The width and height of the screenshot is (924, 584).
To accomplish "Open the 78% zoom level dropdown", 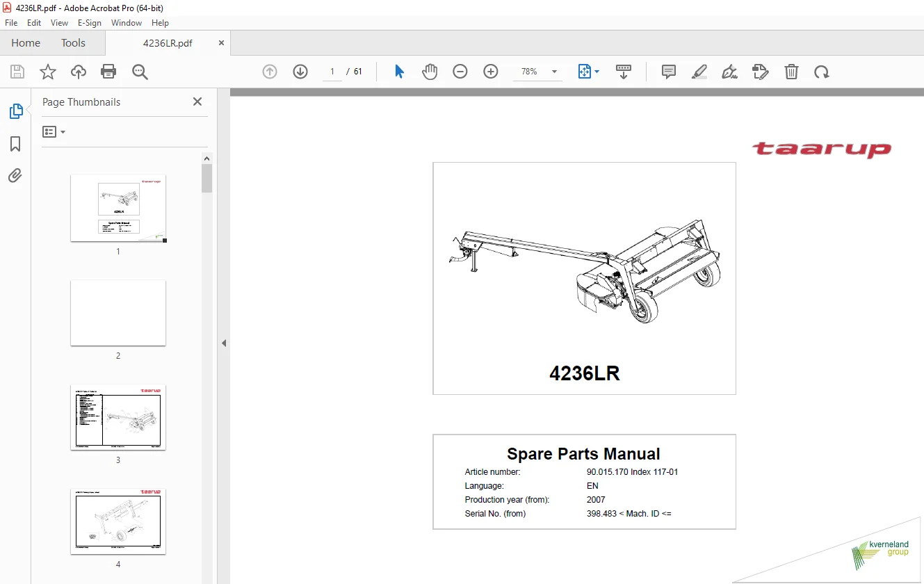I will (554, 72).
